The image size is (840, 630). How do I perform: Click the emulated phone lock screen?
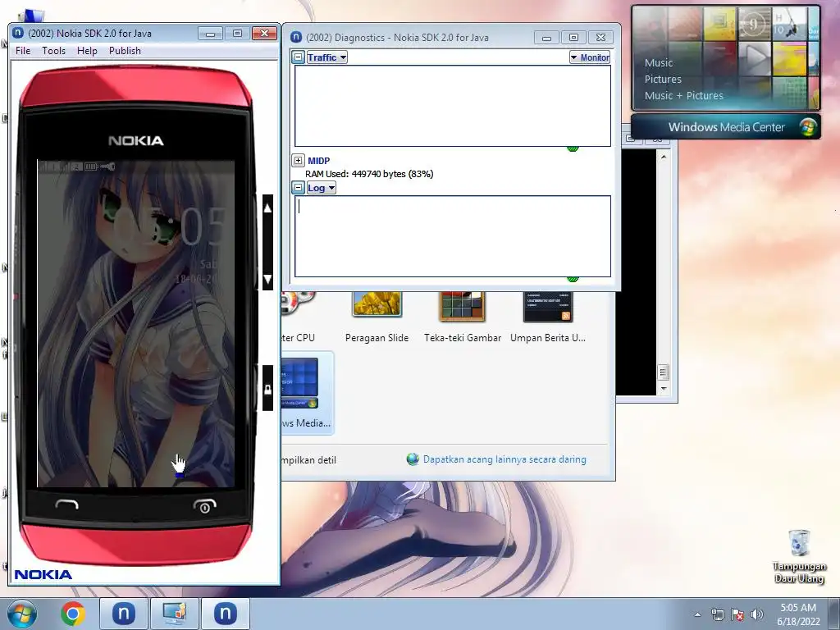tap(136, 323)
